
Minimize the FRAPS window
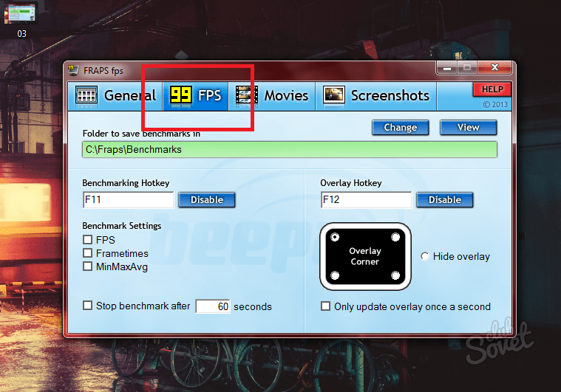point(447,67)
